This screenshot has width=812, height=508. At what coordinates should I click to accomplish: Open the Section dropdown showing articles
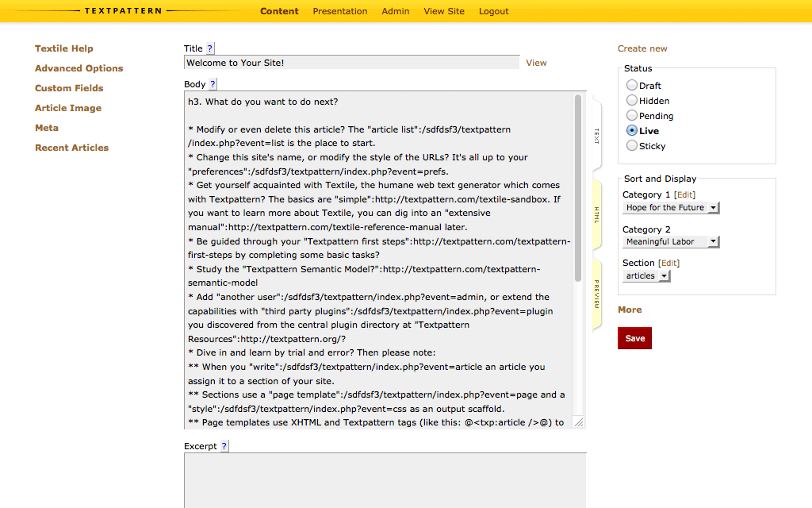645,275
